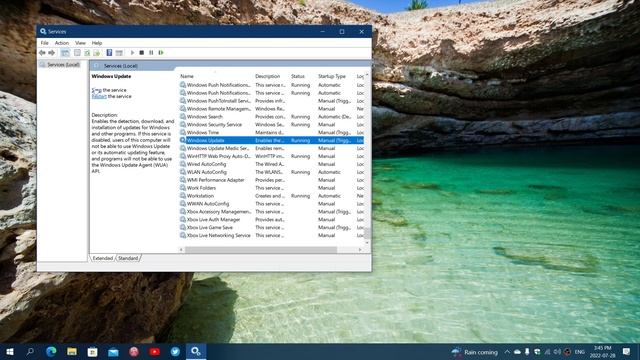Select Windows Remote Management service row
The image size is (640, 360).
(x=271, y=109)
